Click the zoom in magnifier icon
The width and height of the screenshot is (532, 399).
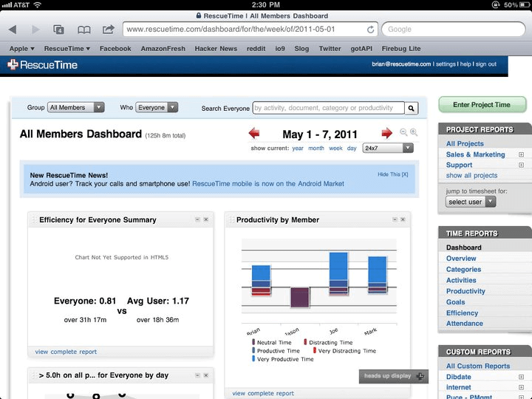pyautogui.click(x=413, y=132)
